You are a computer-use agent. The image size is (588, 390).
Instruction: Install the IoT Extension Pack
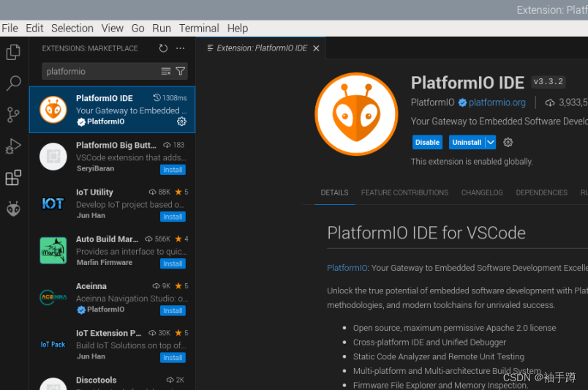coord(173,357)
